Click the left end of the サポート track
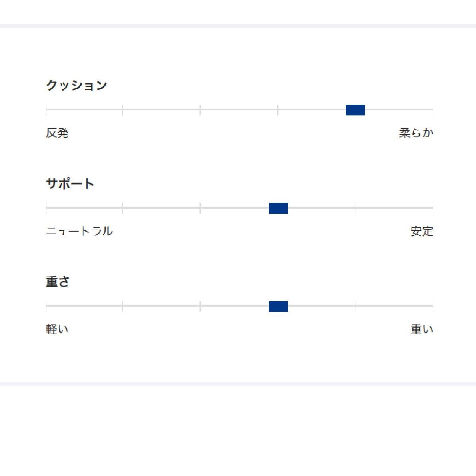The width and height of the screenshot is (476, 476). [x=47, y=207]
